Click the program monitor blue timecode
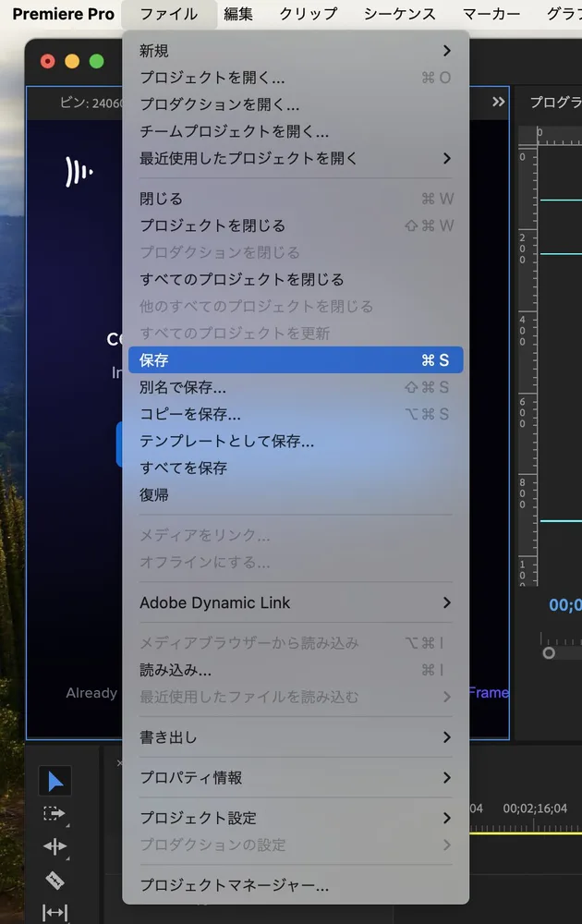 coord(565,604)
